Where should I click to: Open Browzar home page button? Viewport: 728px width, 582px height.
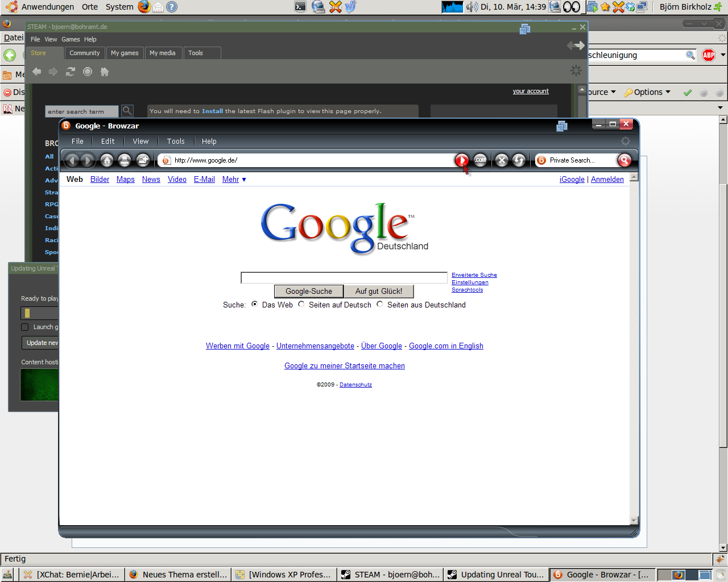click(107, 160)
